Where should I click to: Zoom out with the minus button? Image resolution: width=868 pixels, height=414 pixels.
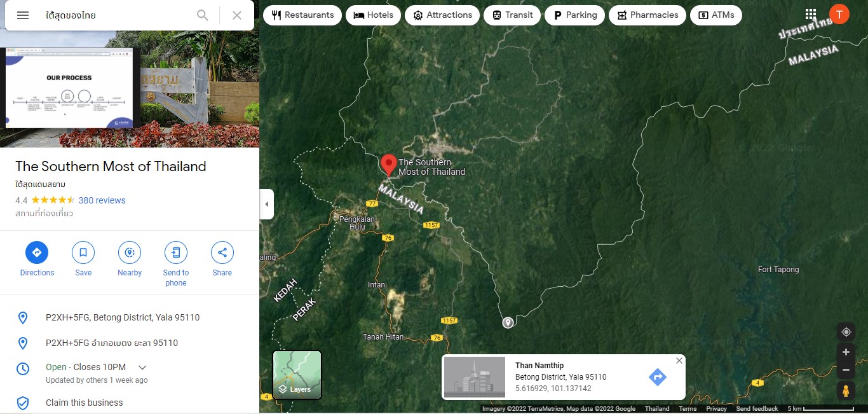[846, 369]
